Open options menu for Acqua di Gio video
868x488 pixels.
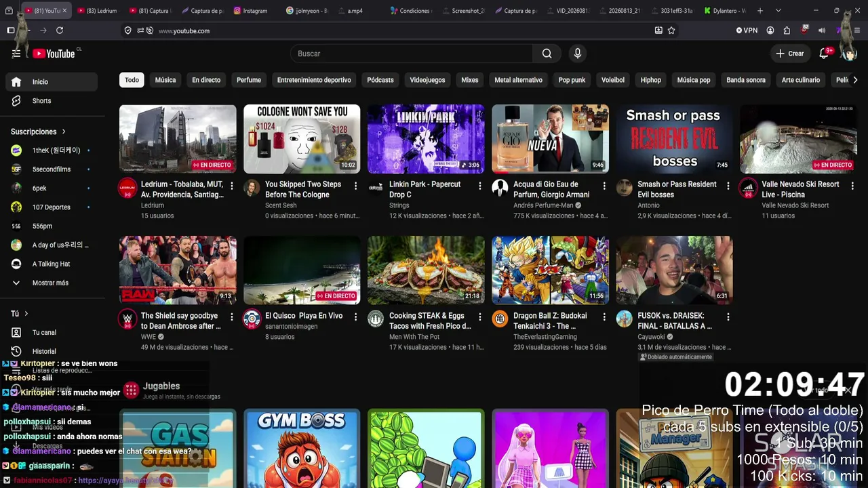604,186
